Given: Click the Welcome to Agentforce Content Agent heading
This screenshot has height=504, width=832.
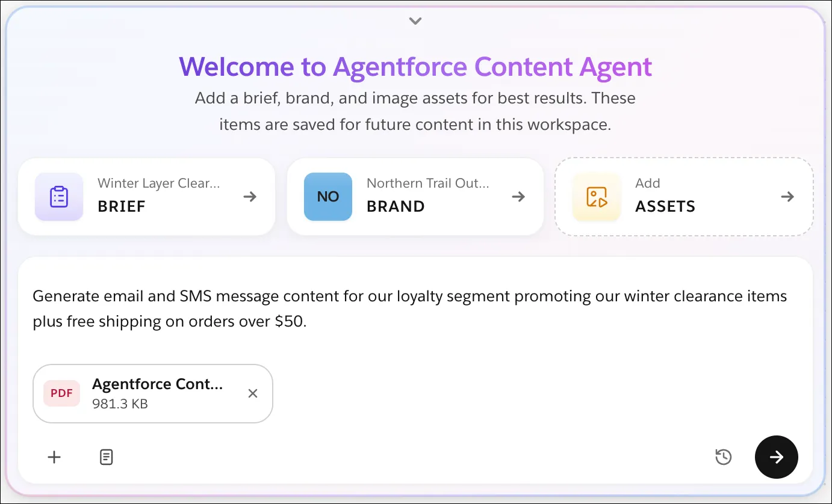Looking at the screenshot, I should point(415,67).
